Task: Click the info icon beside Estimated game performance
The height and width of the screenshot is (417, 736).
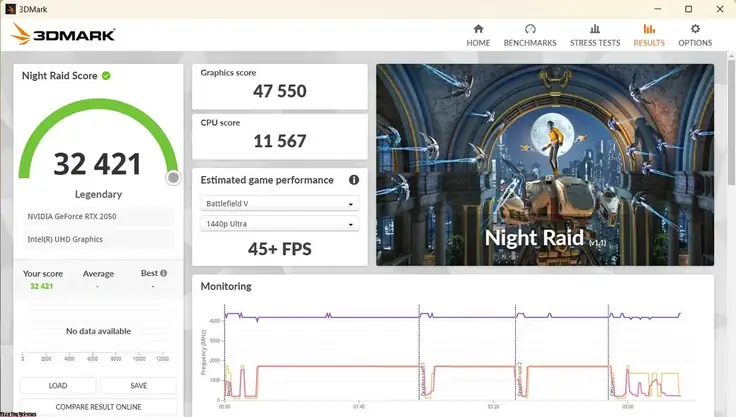Action: [x=354, y=180]
